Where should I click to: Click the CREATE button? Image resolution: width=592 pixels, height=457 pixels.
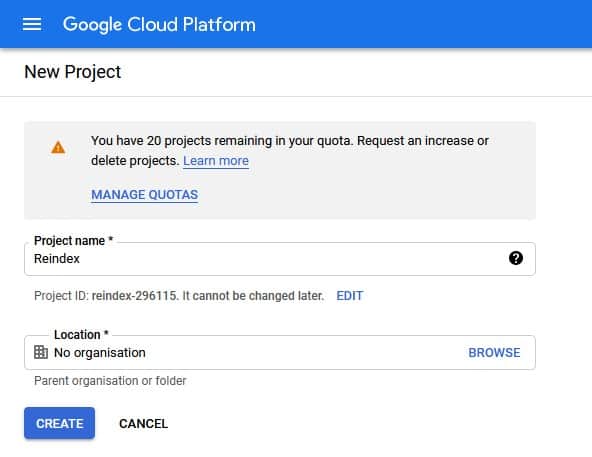[x=60, y=423]
